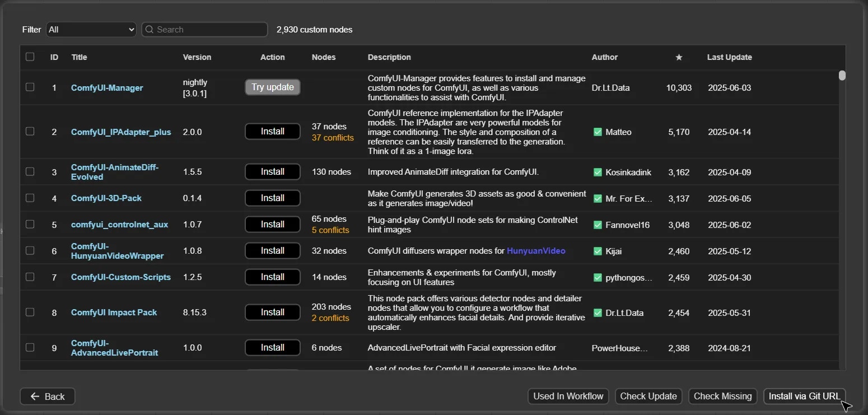868x415 pixels.
Task: Install ComfyUI_IPAdapter_plus
Action: click(273, 131)
